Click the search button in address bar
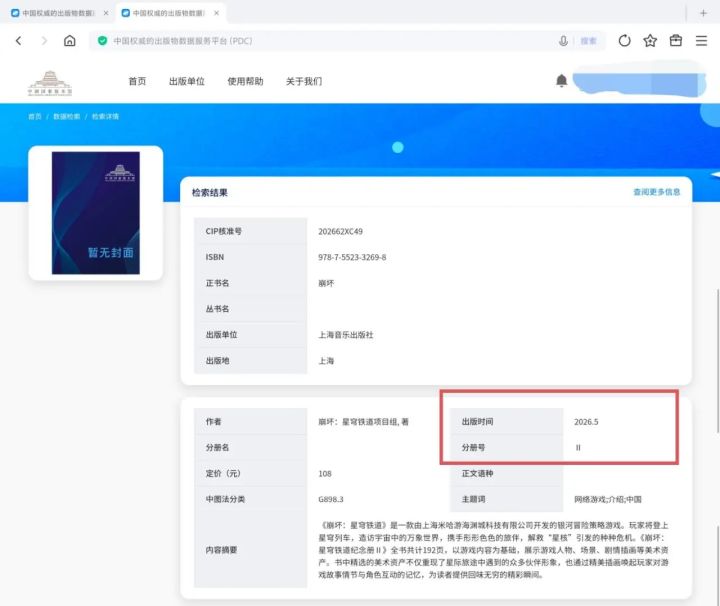Image resolution: width=720 pixels, height=606 pixels. coord(588,41)
